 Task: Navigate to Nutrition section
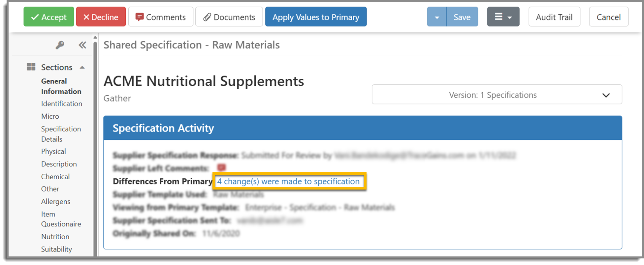55,237
